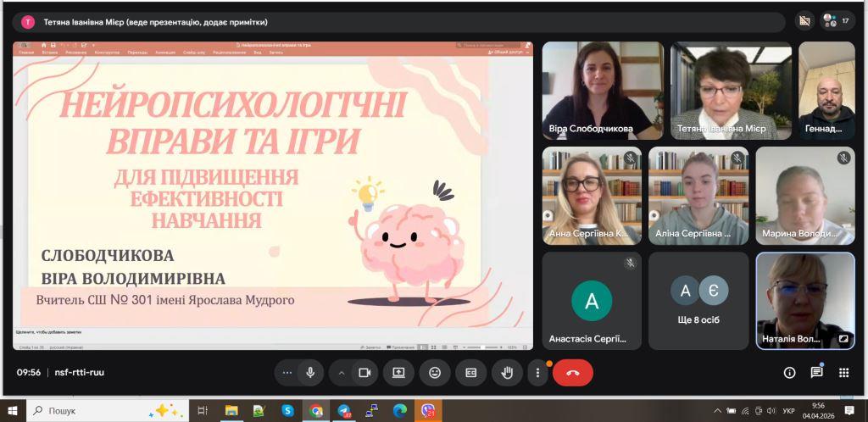Click muted mic icon on Марина tile

pos(843,158)
